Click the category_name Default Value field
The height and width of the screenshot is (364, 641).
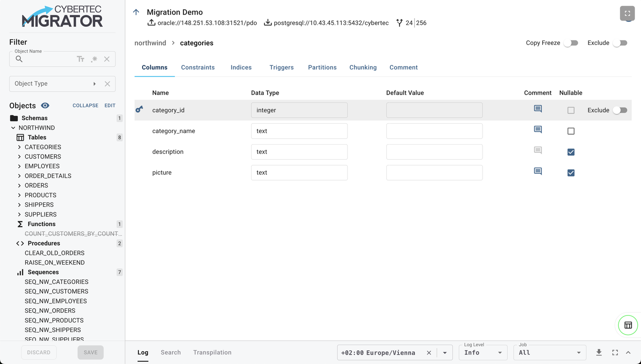coord(434,131)
